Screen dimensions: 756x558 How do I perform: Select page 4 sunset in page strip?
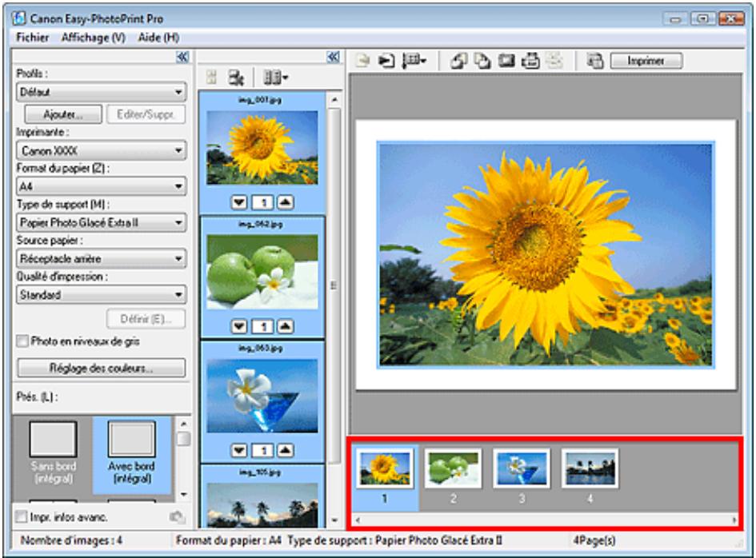[590, 468]
